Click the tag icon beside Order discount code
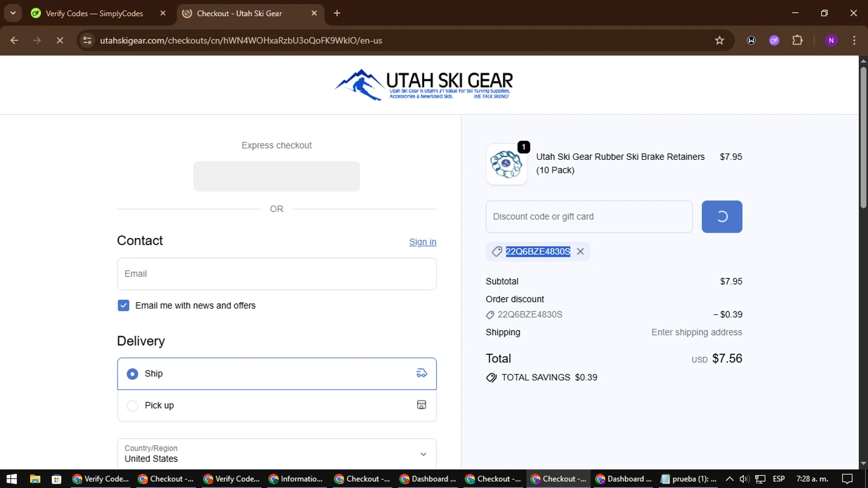868x488 pixels. coord(490,315)
